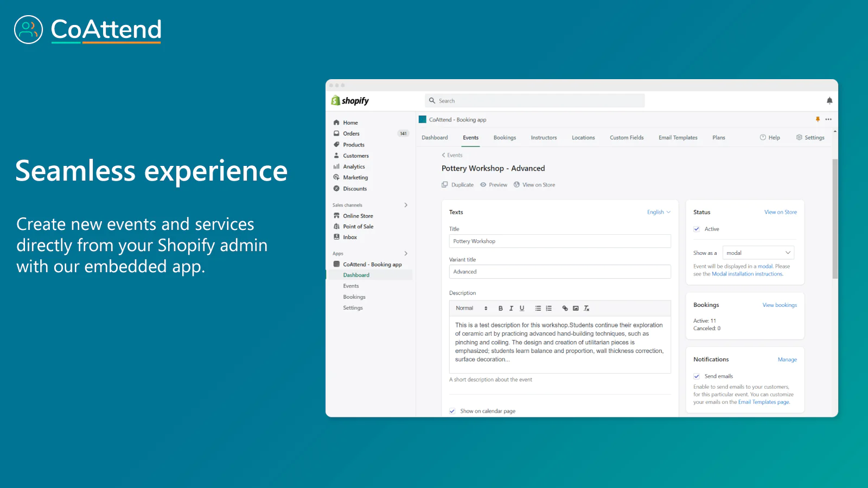Go back to Events breadcrumb

point(452,155)
